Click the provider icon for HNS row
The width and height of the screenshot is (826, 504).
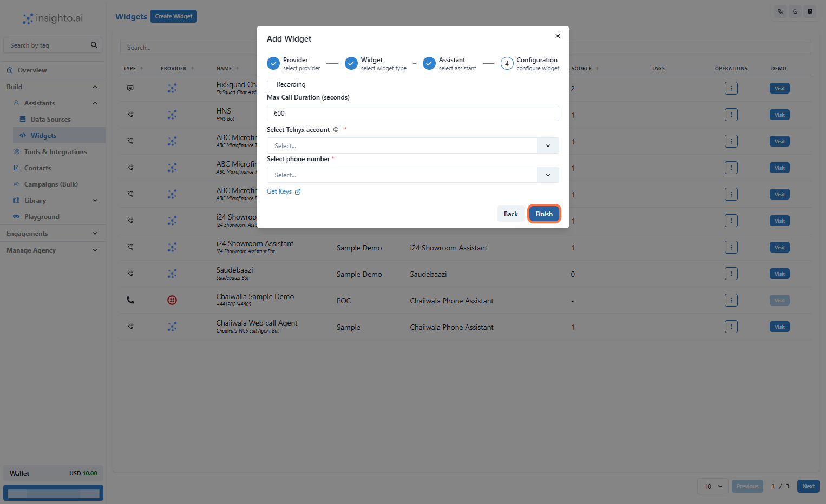pos(172,115)
